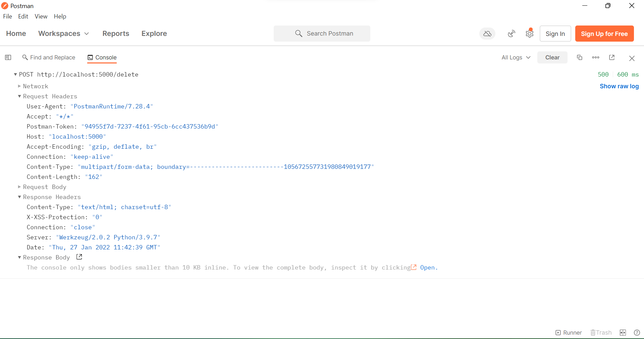Click the Find and Replace magnifier
The width and height of the screenshot is (644, 339).
25,57
